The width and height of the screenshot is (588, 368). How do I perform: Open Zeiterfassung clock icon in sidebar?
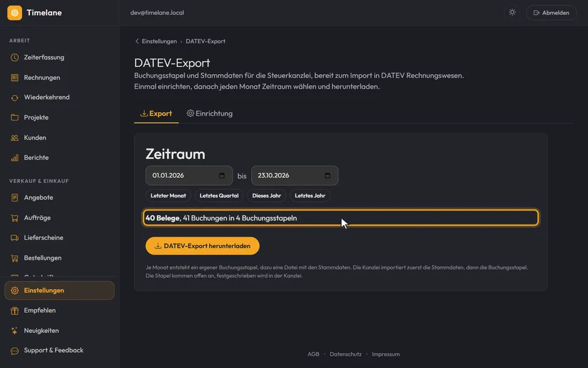coord(15,58)
